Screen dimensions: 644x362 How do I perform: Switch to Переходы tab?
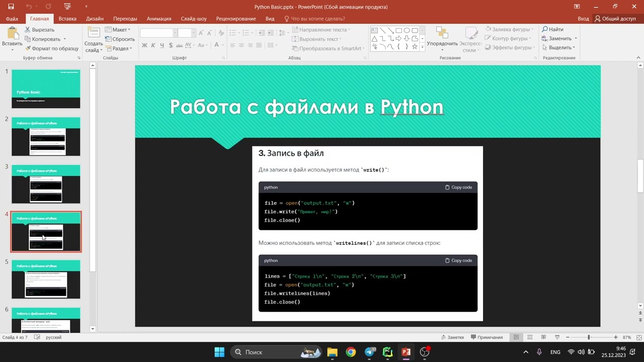125,19
